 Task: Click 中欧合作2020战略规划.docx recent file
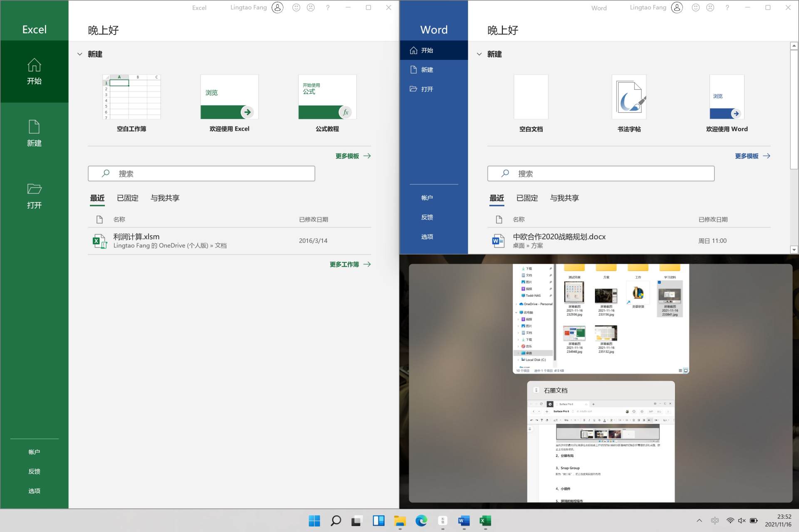[x=558, y=240]
